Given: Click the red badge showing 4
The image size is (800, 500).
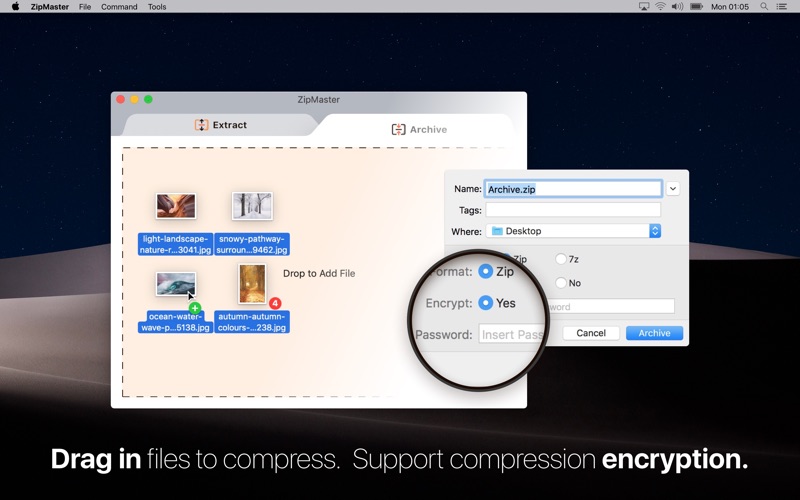Looking at the screenshot, I should coord(275,304).
